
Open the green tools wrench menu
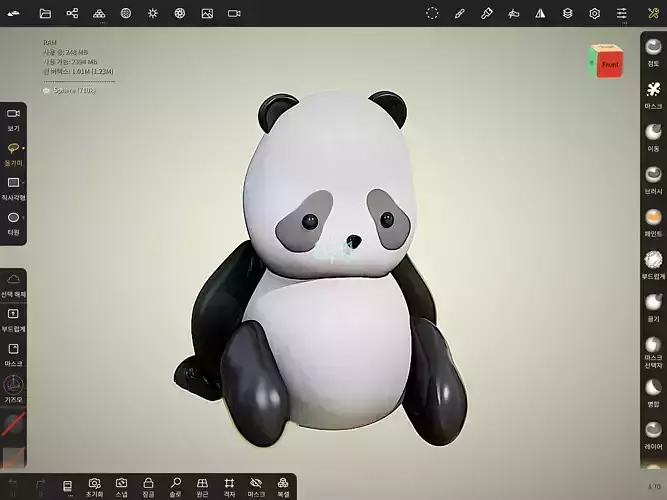coord(654,14)
